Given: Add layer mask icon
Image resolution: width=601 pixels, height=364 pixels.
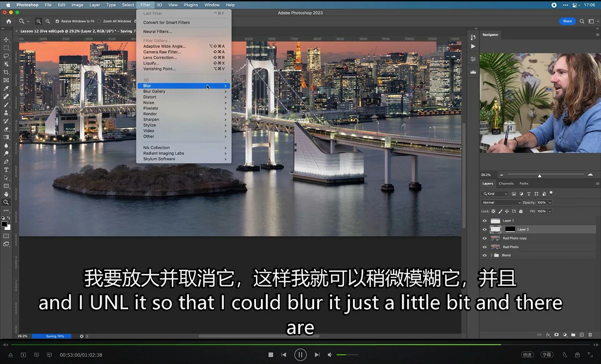Looking at the screenshot, I should click(556, 334).
